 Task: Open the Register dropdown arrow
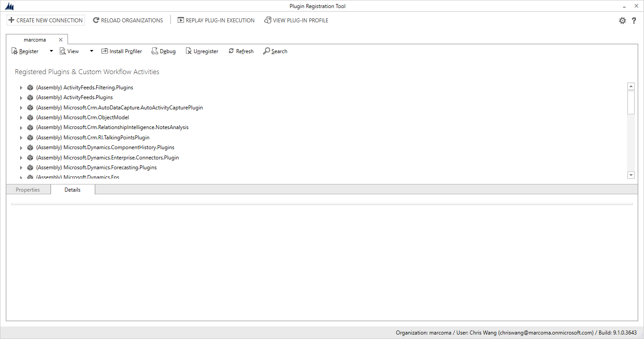(51, 51)
